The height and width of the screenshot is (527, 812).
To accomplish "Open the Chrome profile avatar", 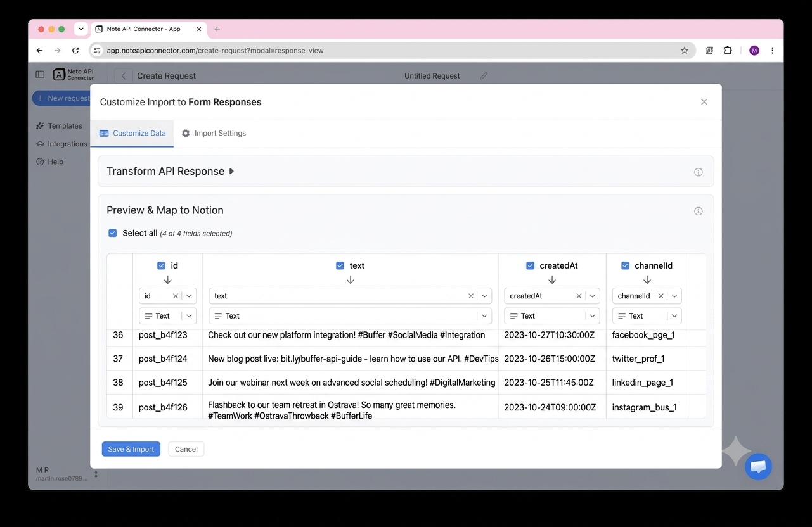I will (x=754, y=51).
